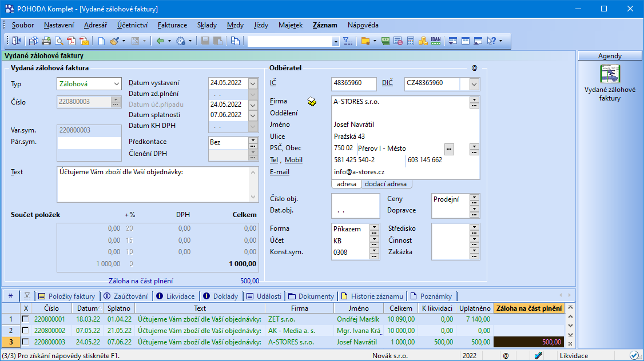Select the dodací adresa tab button
Viewport: 644px width, 361px height.
click(x=386, y=184)
